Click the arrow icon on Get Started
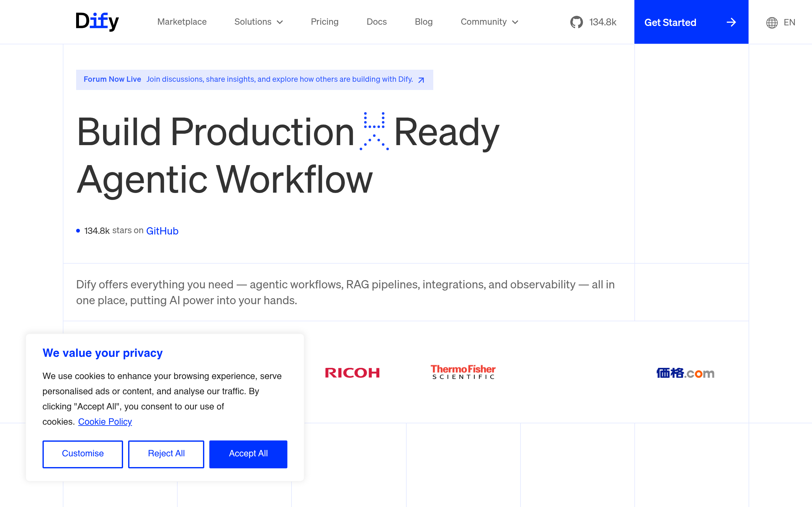The width and height of the screenshot is (812, 507). tap(731, 22)
